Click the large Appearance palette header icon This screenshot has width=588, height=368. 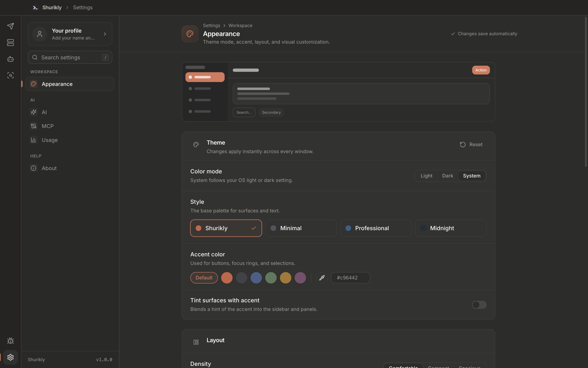[190, 34]
